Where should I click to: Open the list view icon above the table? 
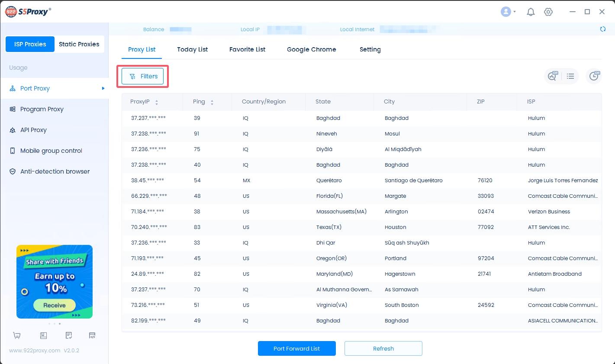pos(570,76)
